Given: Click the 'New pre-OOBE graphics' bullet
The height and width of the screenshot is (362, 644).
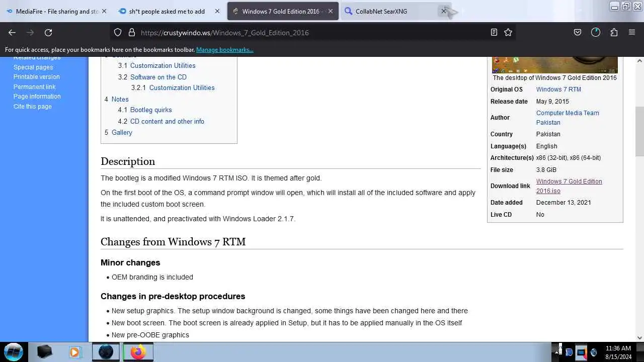Looking at the screenshot, I should point(150,335).
